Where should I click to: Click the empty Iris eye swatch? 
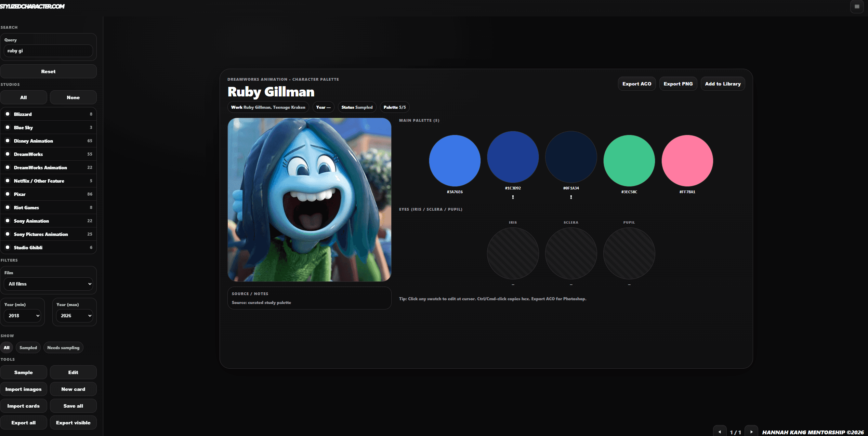coord(513,253)
